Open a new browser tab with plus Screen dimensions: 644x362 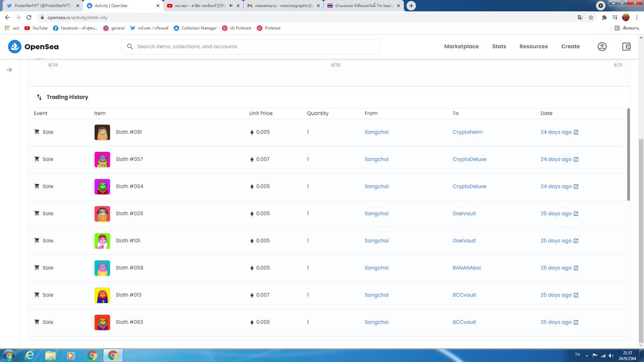pyautogui.click(x=411, y=5)
